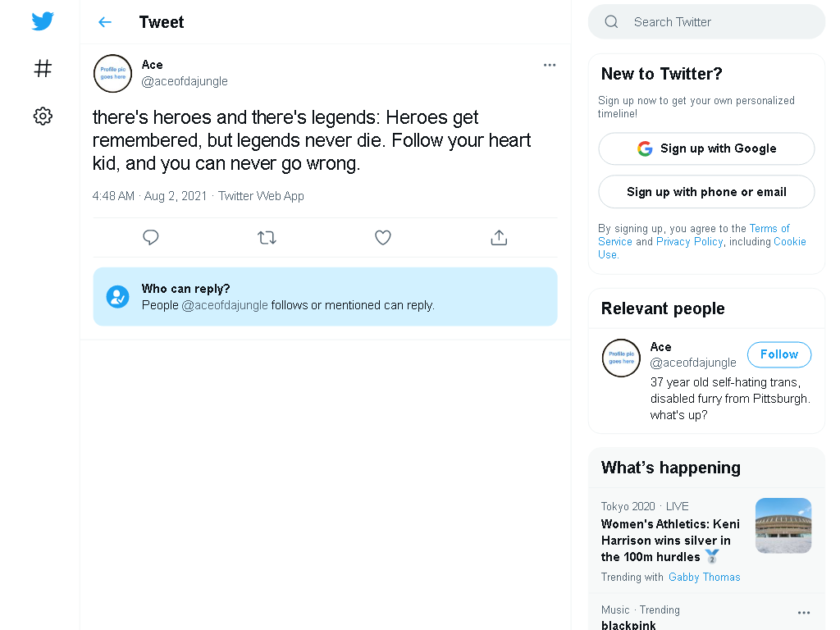Click the Twitter bird home logo
The height and width of the screenshot is (630, 840).
tap(43, 21)
